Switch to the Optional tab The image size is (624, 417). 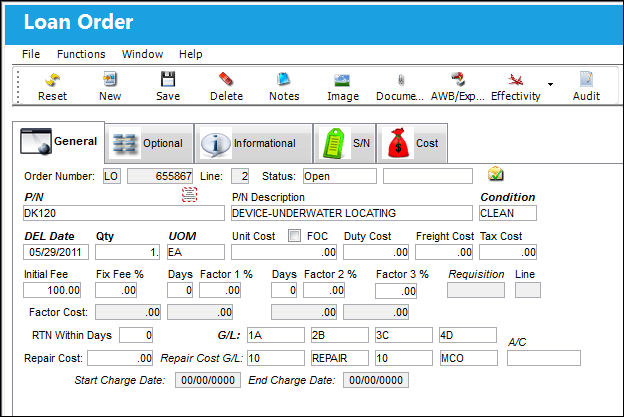point(149,143)
